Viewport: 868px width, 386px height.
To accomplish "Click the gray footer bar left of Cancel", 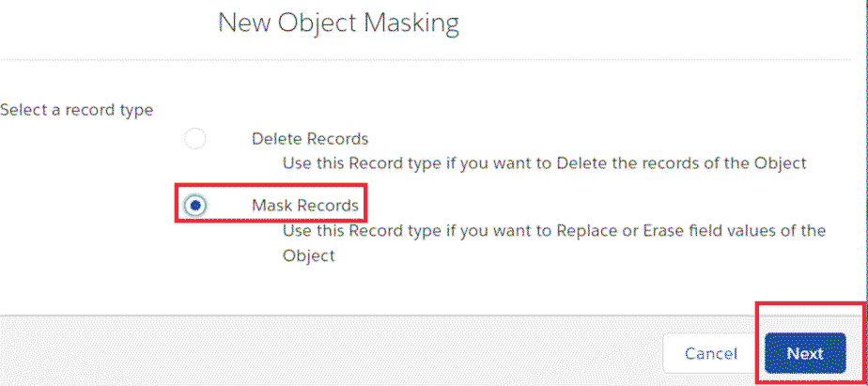I will click(x=329, y=352).
